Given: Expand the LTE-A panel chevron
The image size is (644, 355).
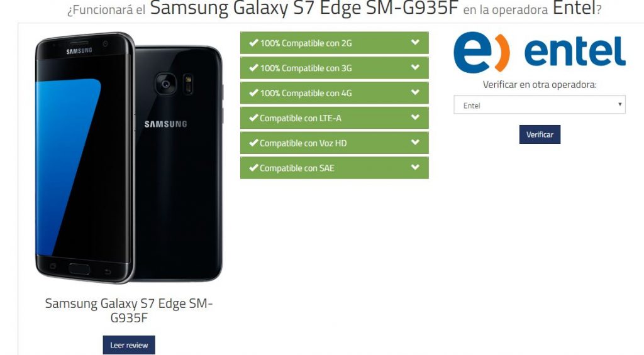Looking at the screenshot, I should pyautogui.click(x=415, y=117).
